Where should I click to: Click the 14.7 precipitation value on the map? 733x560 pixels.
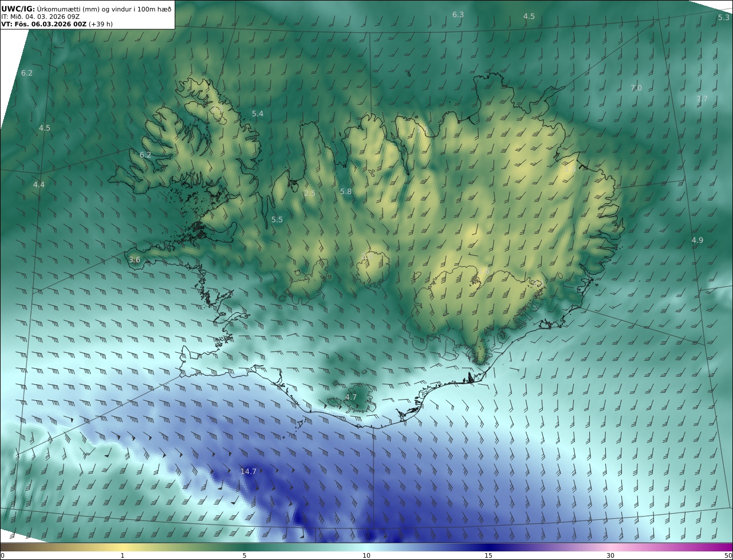248,471
